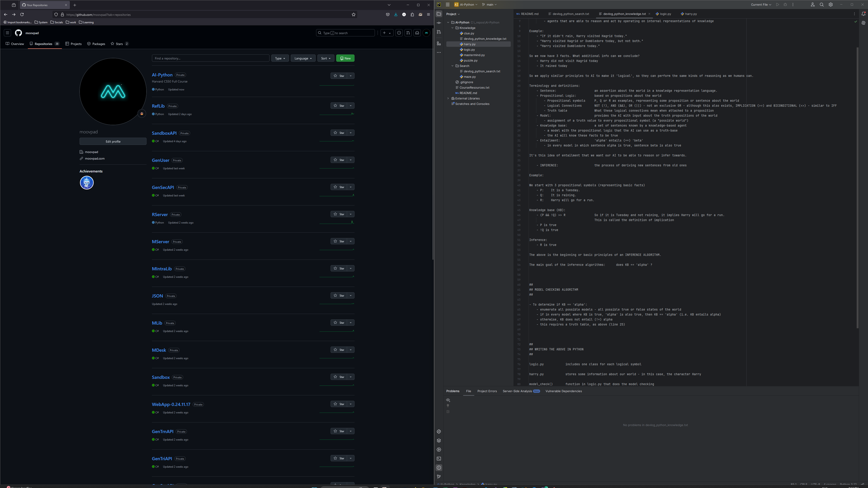This screenshot has width=868, height=488.
Task: Star the SandboxAPI repository
Action: pos(339,133)
